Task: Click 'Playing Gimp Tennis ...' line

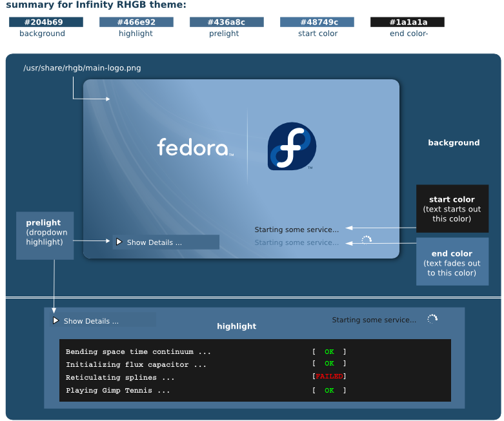Action: [x=117, y=390]
